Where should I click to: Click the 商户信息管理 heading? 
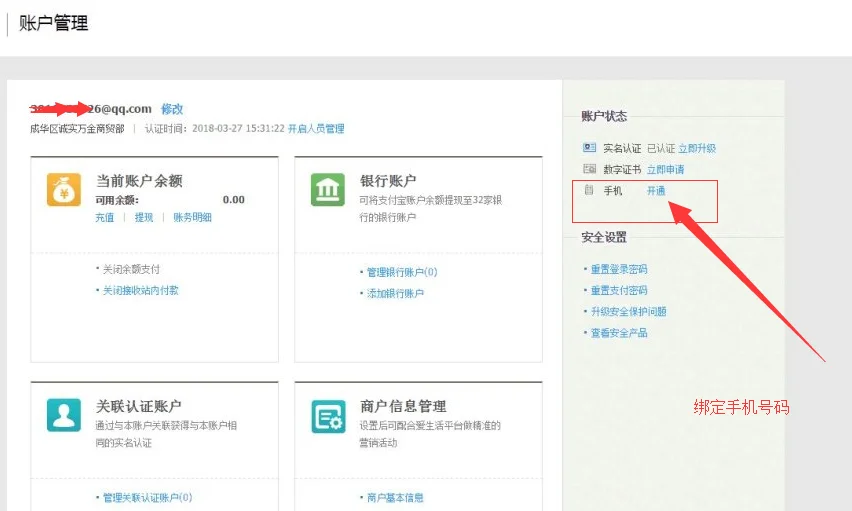click(x=403, y=406)
